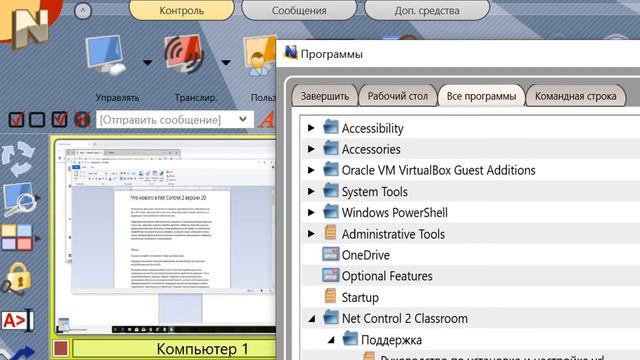Select the Поддержка row text
The width and height of the screenshot is (640, 360).
tap(391, 340)
